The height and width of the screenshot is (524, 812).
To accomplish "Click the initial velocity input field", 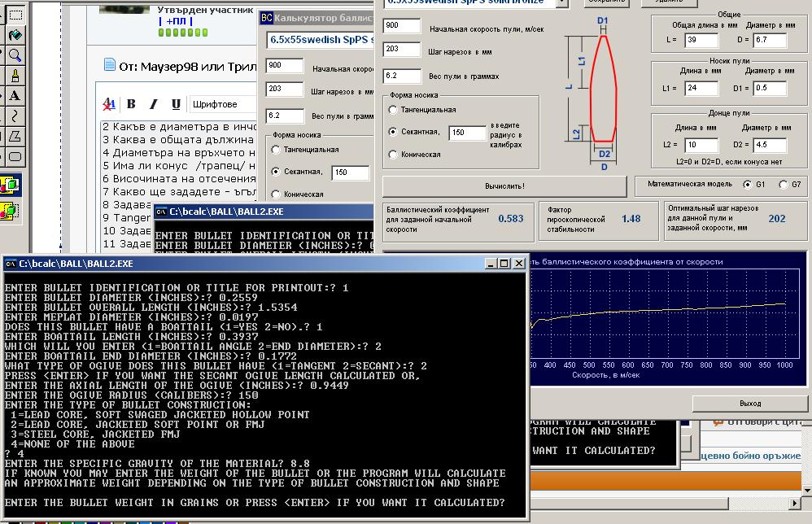I will pos(401,26).
